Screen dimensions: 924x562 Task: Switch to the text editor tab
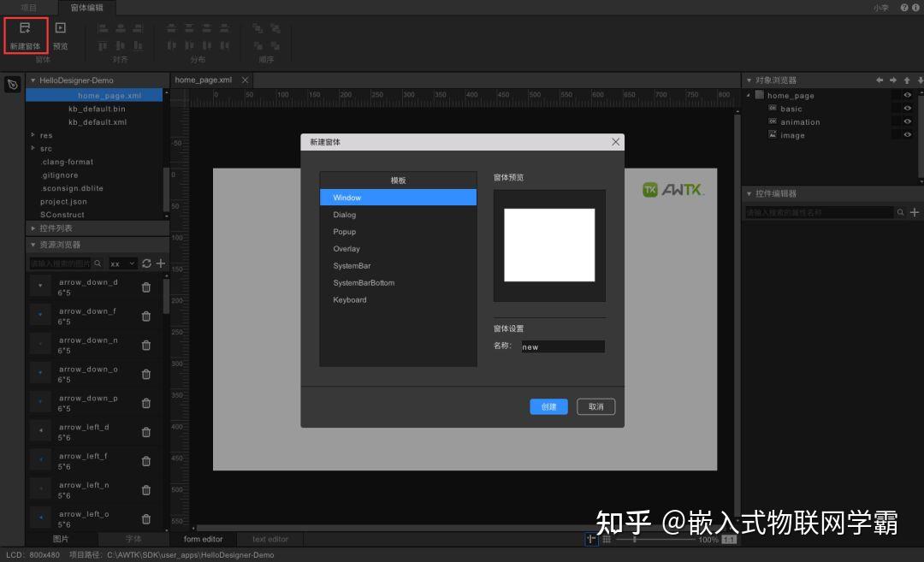pos(269,539)
